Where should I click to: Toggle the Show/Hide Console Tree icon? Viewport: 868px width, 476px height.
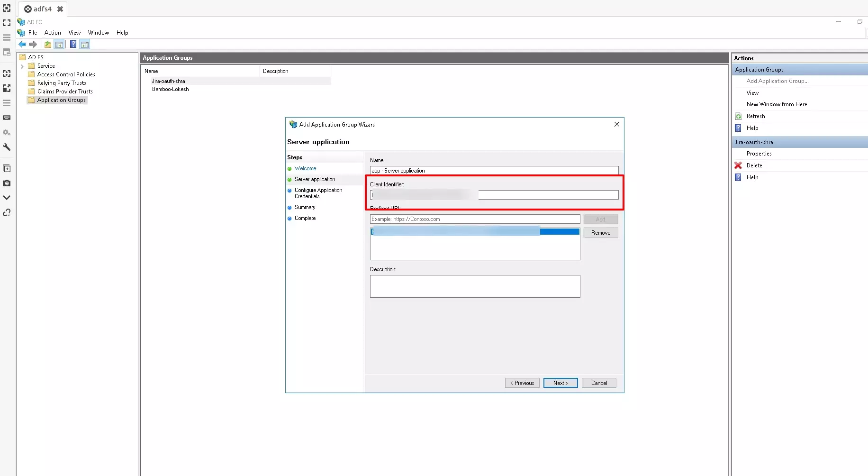(x=59, y=44)
